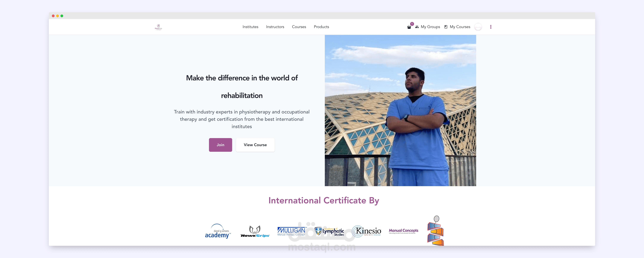Click the Manual Concepts logo
Image resolution: width=644 pixels, height=258 pixels.
(404, 231)
